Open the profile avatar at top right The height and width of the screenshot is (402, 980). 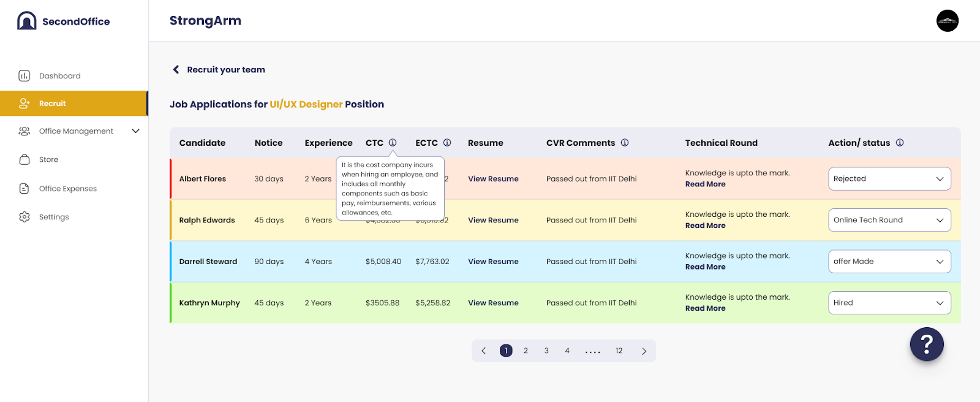click(x=948, y=21)
